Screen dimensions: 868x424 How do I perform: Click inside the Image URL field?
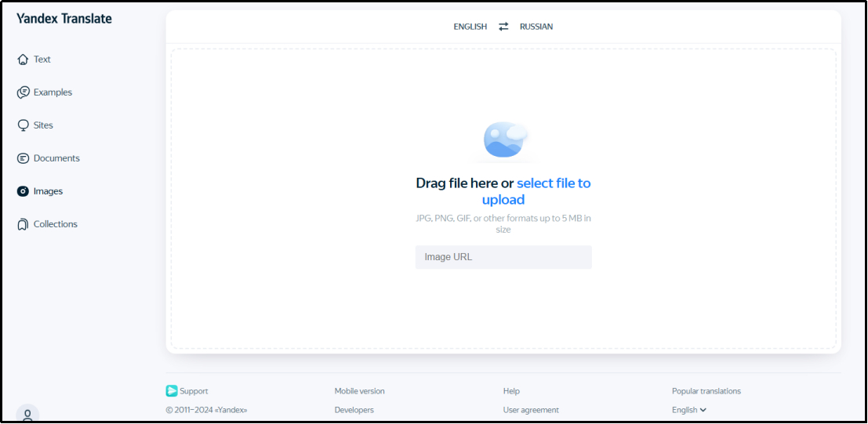pyautogui.click(x=503, y=257)
